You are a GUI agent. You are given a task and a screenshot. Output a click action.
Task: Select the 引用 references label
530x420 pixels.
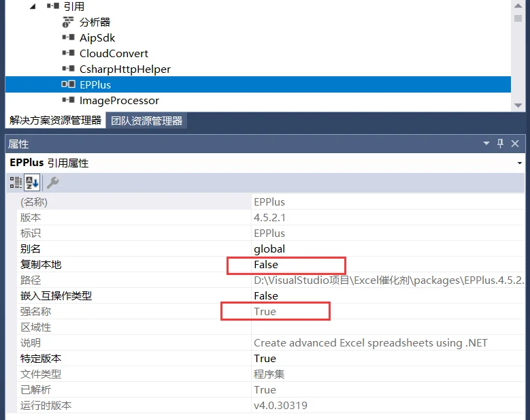coord(74,6)
